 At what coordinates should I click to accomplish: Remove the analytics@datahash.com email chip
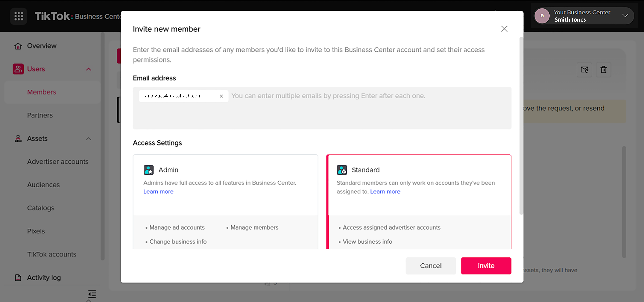pyautogui.click(x=221, y=96)
